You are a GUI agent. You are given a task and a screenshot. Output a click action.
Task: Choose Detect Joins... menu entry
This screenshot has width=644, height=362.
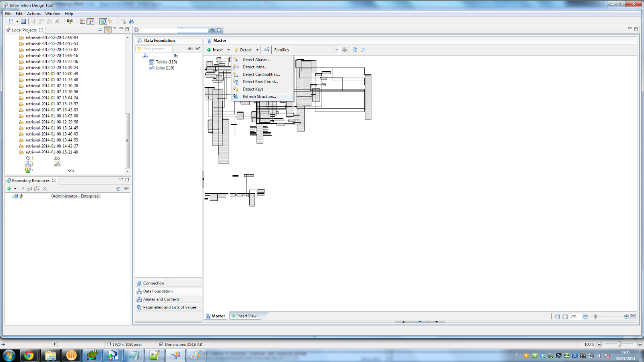pyautogui.click(x=262, y=67)
